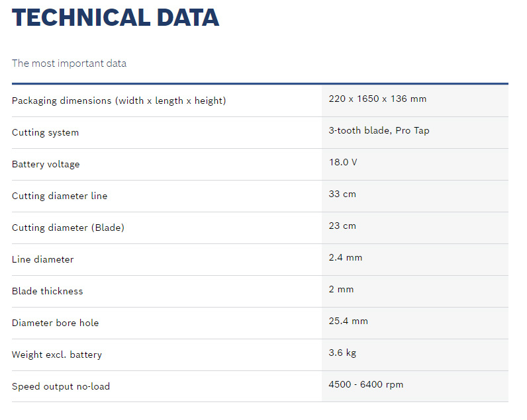Click the TECHNICAL DATA heading
The width and height of the screenshot is (527, 420).
(115, 18)
